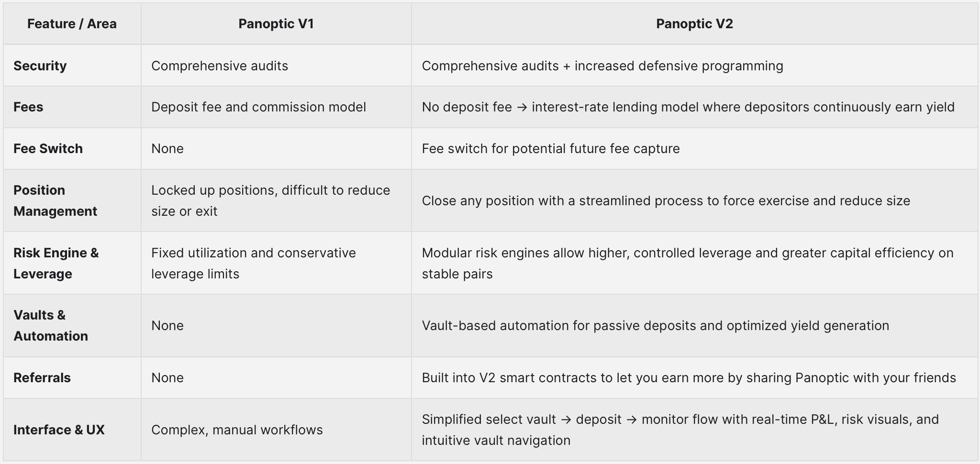This screenshot has height=464, width=980.
Task: Click the "Comprehensive audits" V1 cell
Action: 220,66
